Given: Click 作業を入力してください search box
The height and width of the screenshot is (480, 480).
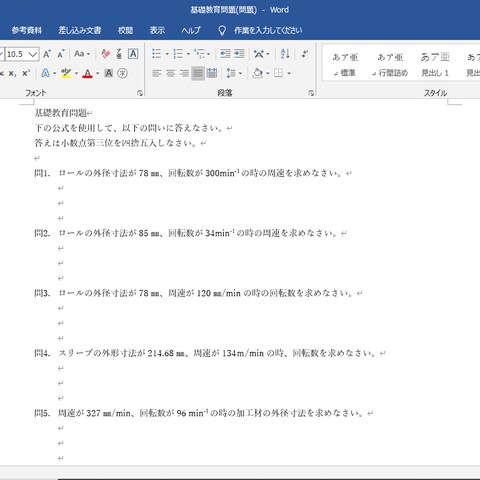Looking at the screenshot, I should [x=268, y=30].
